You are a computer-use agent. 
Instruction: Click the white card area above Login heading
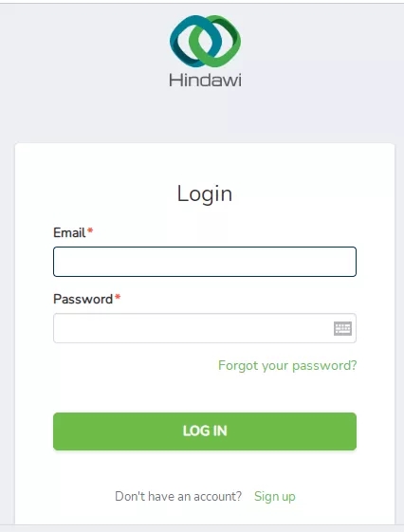205,162
